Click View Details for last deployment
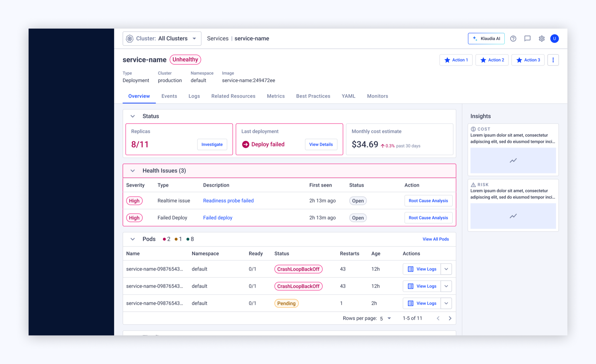 point(321,144)
